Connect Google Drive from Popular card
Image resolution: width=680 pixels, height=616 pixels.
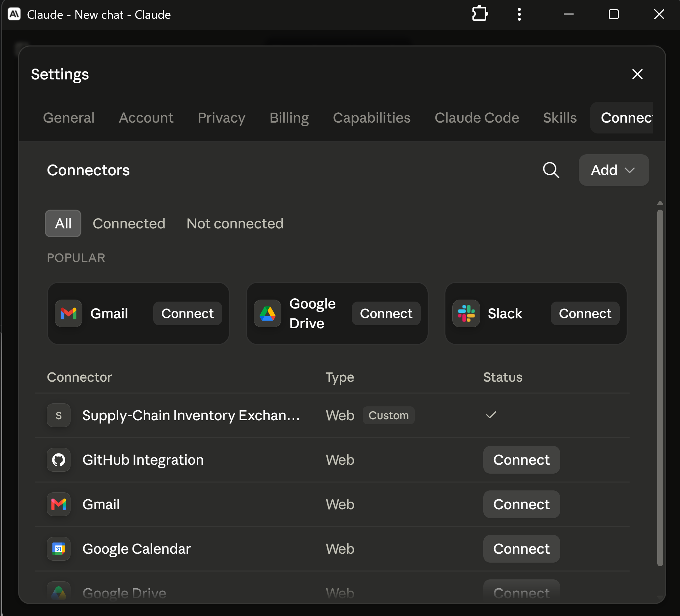[386, 313]
